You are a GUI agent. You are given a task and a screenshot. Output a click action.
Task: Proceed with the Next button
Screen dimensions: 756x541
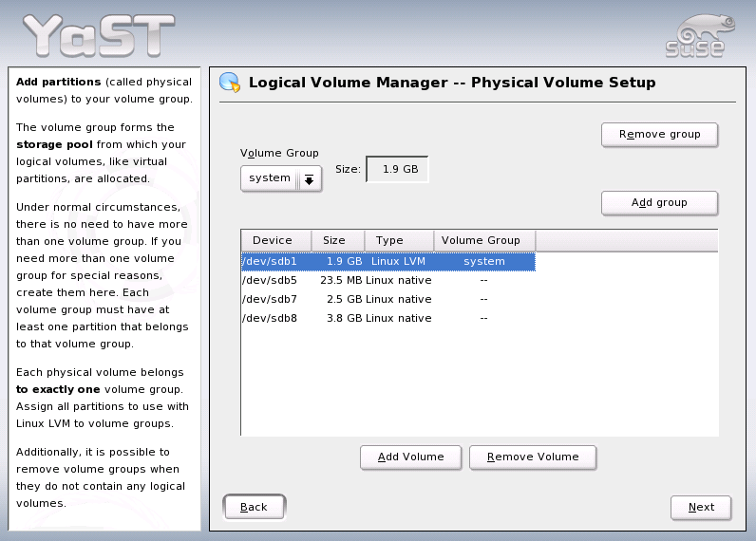[701, 507]
